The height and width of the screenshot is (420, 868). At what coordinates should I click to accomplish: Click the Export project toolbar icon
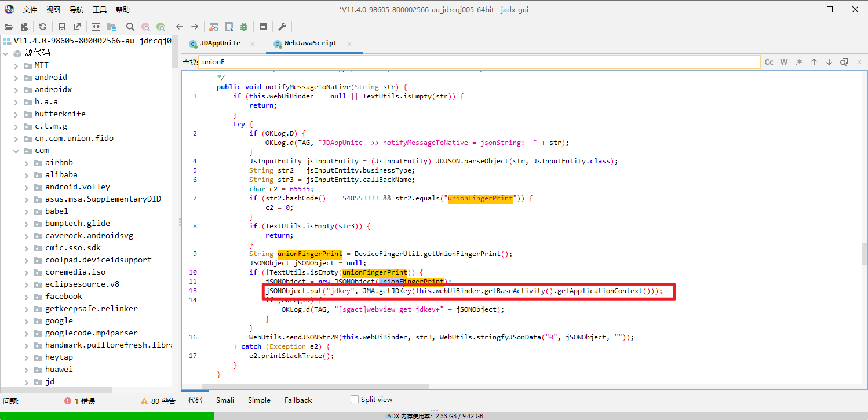point(77,27)
